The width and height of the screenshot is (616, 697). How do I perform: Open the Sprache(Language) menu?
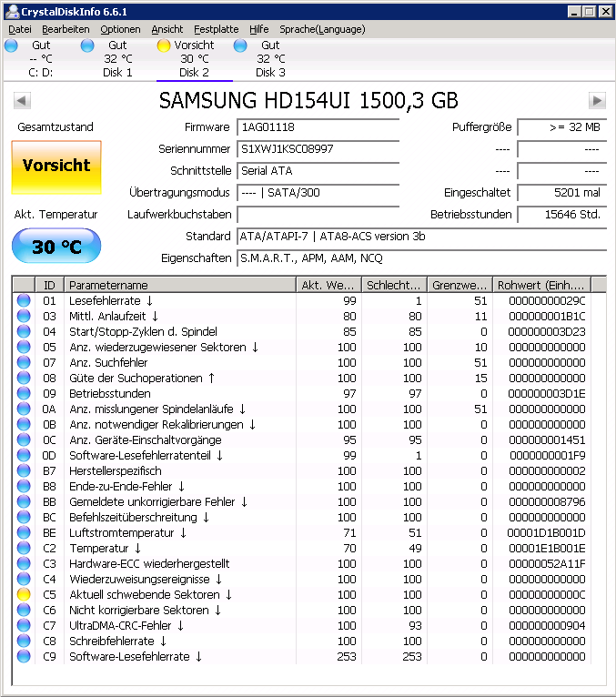pyautogui.click(x=322, y=29)
